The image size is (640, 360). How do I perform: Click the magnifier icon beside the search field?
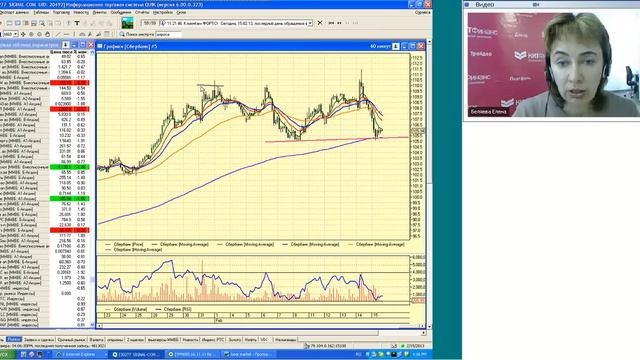click(x=122, y=34)
